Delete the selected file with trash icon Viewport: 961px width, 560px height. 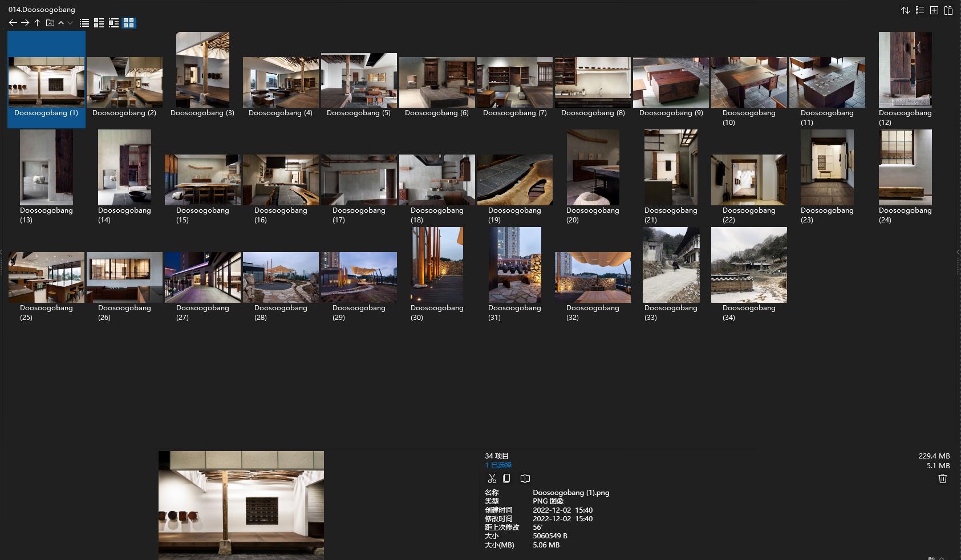tap(942, 478)
